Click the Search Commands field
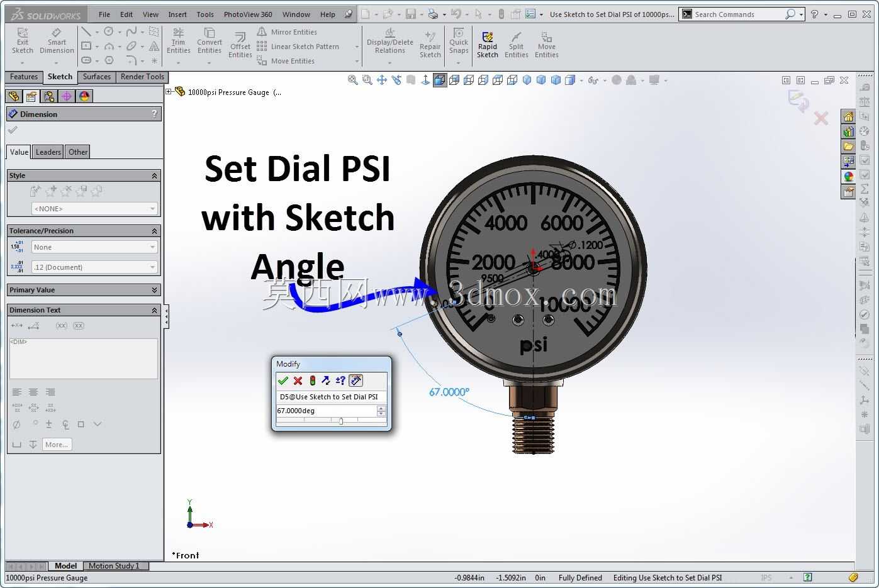This screenshot has height=588, width=879. pyautogui.click(x=738, y=14)
